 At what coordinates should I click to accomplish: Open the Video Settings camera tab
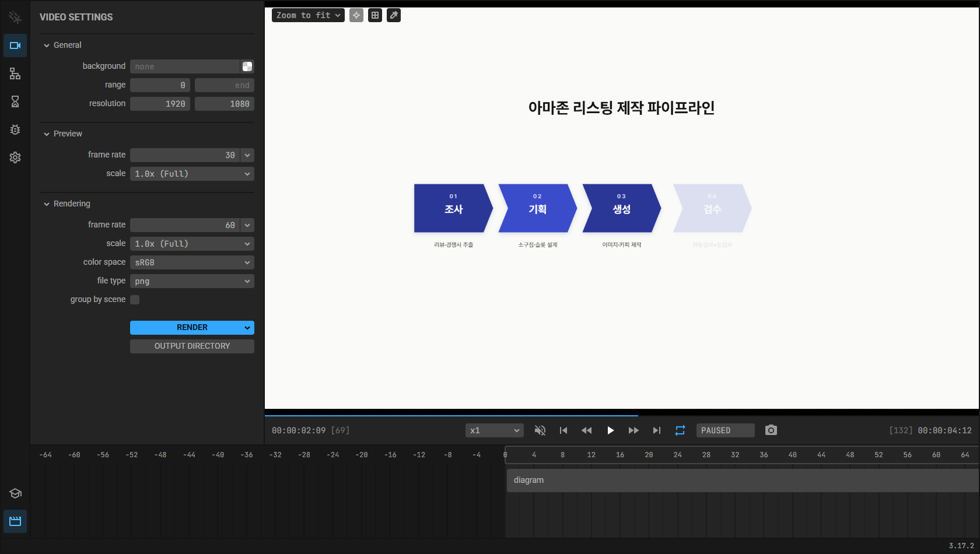(x=15, y=45)
